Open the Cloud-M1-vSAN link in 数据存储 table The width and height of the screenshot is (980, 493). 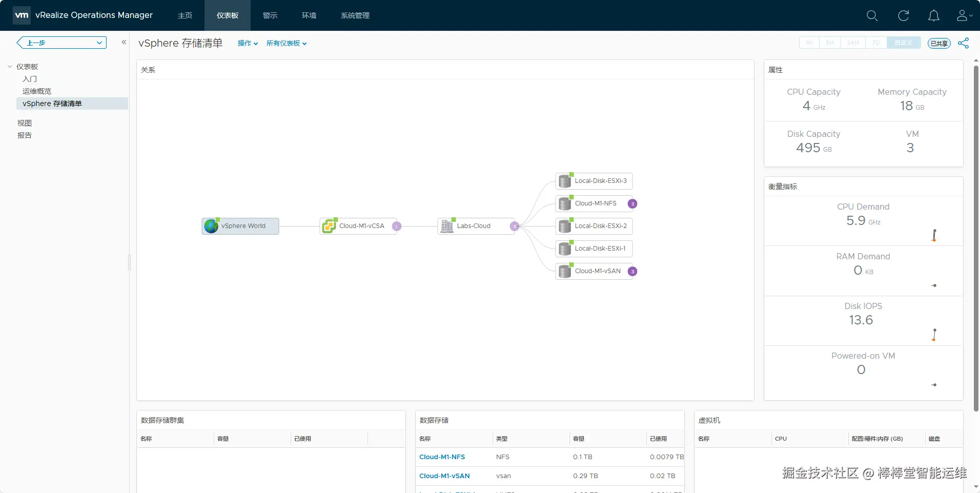pos(444,476)
